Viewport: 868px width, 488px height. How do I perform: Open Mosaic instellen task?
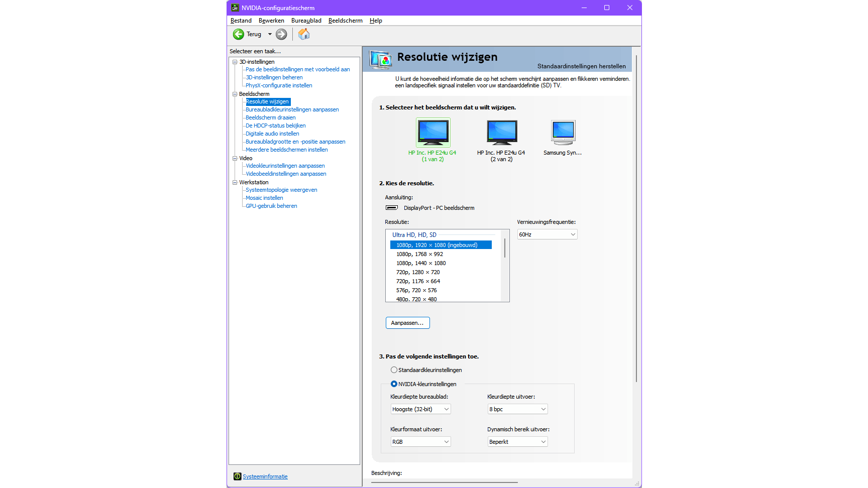pos(264,198)
